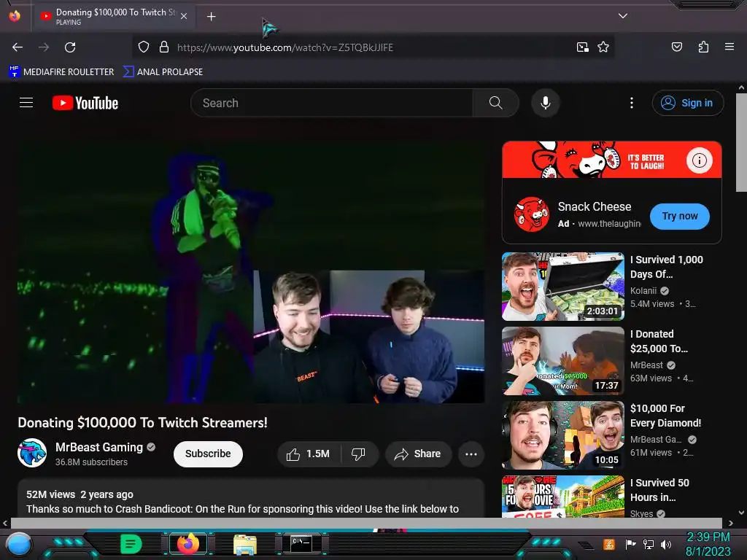Open the taskbar clock showing 2:39 PM
Image resolution: width=747 pixels, height=560 pixels.
pos(708,544)
